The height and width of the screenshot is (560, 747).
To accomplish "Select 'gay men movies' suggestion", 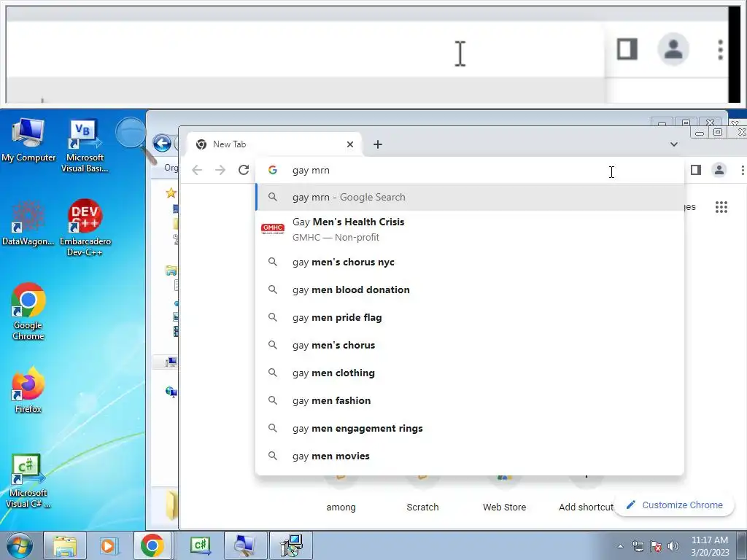I will coord(470,456).
